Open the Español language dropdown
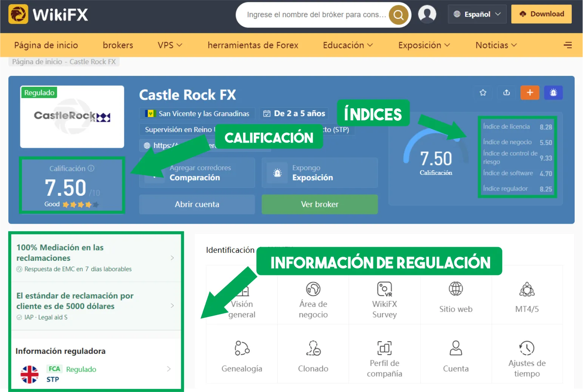Image resolution: width=583 pixels, height=392 pixels. click(x=477, y=14)
